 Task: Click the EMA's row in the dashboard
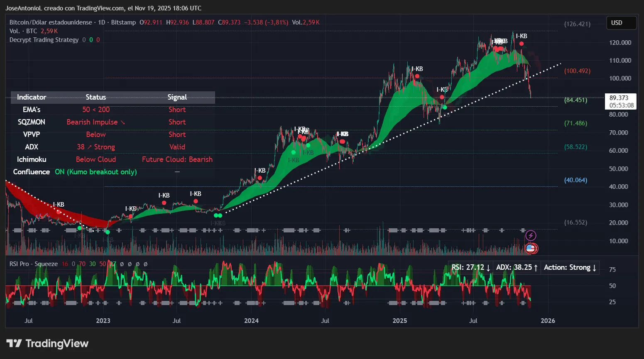[x=32, y=109]
